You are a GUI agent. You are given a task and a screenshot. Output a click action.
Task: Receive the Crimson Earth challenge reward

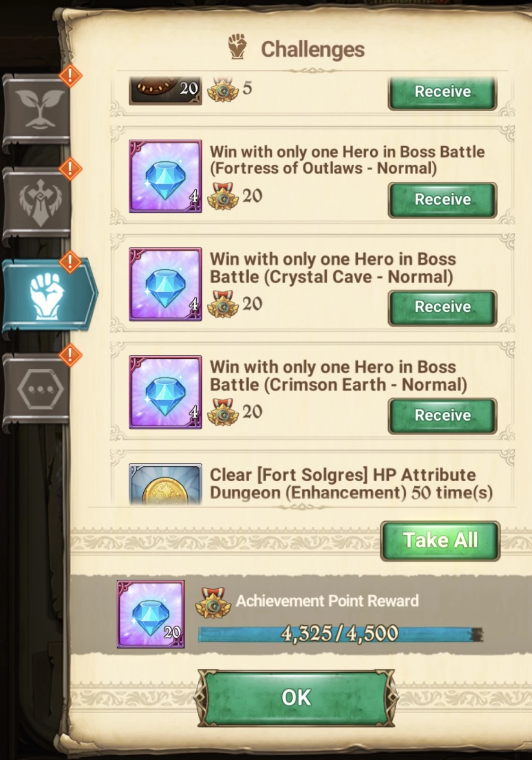click(443, 415)
